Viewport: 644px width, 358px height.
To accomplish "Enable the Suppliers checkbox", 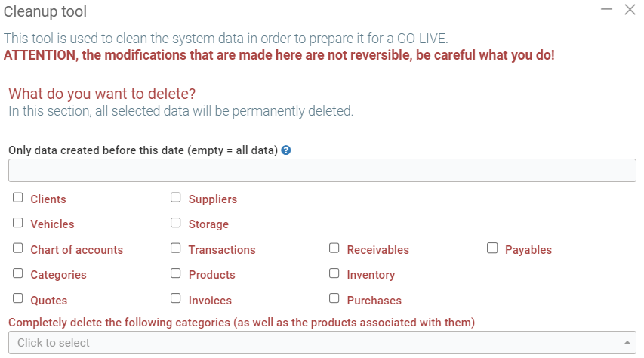I will click(176, 198).
